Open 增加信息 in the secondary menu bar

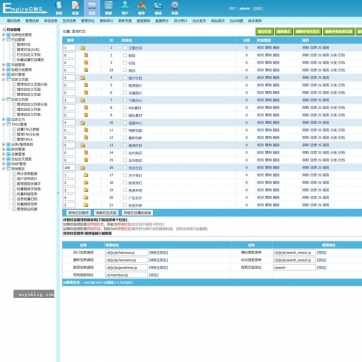tap(14, 21)
